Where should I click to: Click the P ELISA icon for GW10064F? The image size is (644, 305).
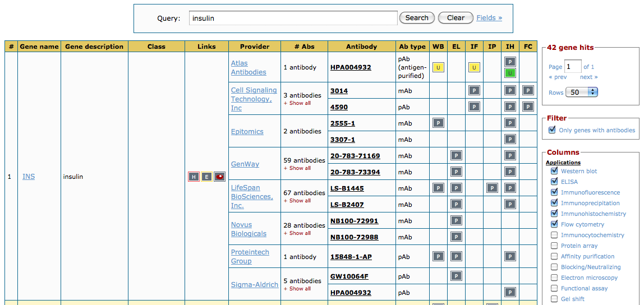pyautogui.click(x=456, y=276)
